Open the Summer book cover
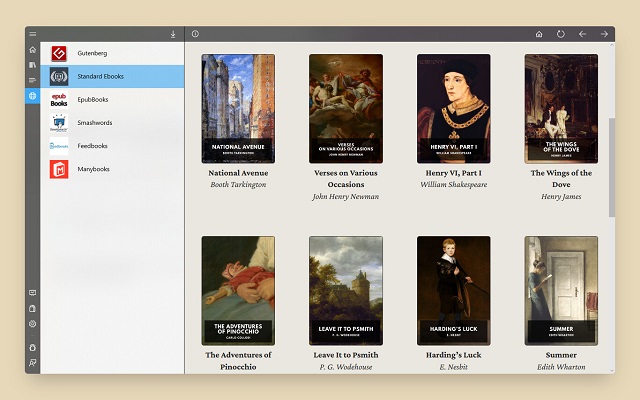This screenshot has width=640, height=400. coord(561,291)
